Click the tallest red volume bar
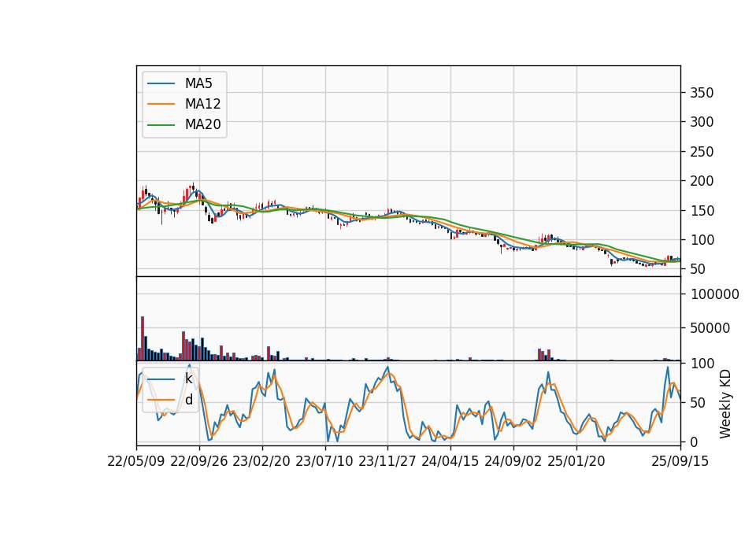The image size is (756, 543). click(143, 338)
